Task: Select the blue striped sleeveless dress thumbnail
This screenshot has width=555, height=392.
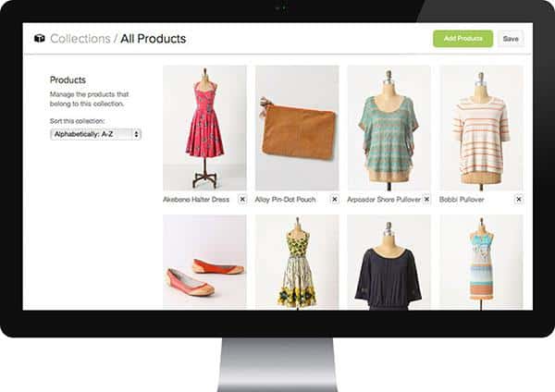Action: tap(481, 263)
